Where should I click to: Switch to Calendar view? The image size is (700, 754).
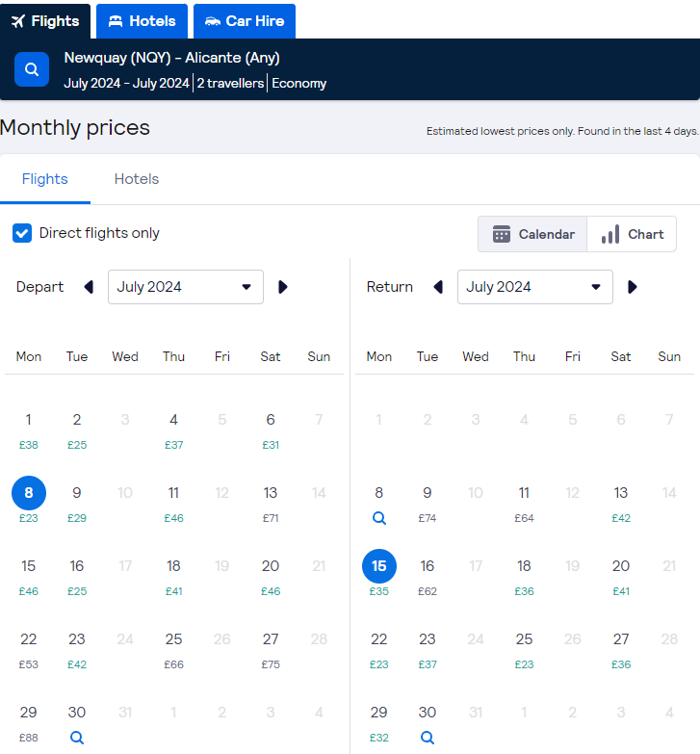pyautogui.click(x=532, y=234)
